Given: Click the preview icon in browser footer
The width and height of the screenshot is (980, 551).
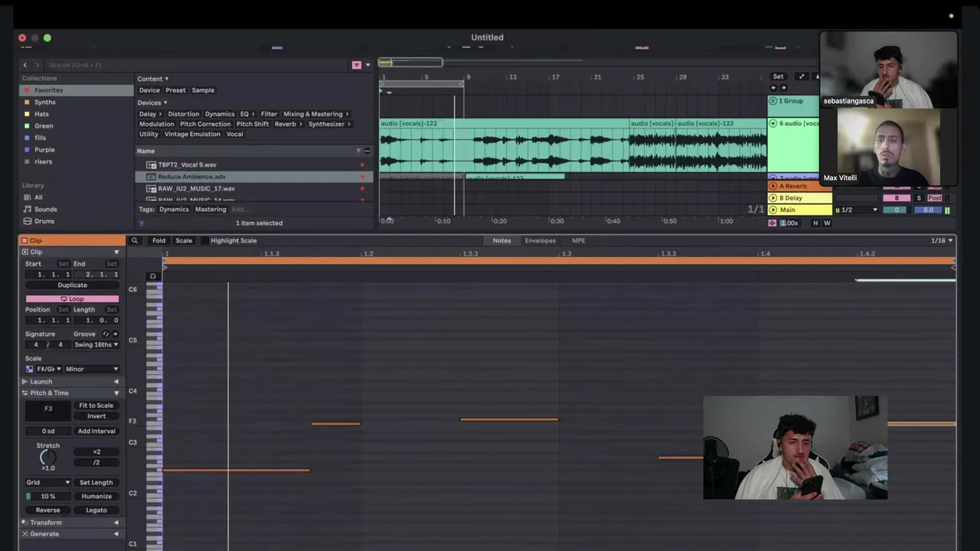Looking at the screenshot, I should coord(142,223).
